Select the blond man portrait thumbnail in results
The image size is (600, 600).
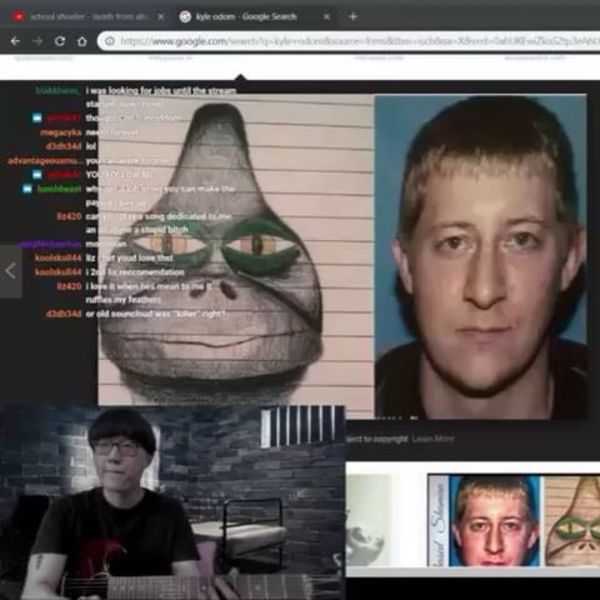pos(494,521)
